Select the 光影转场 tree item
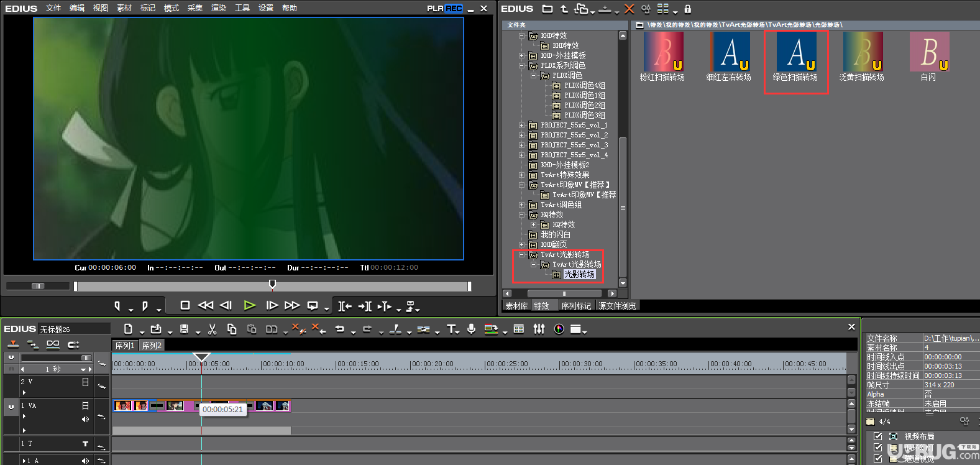Screen dimensions: 980x465 (579, 274)
